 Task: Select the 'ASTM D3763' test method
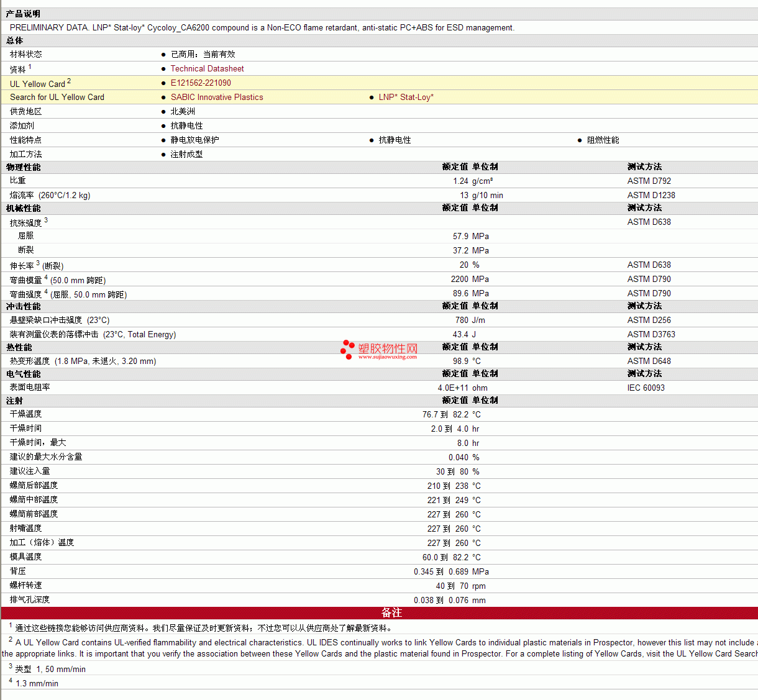(651, 334)
